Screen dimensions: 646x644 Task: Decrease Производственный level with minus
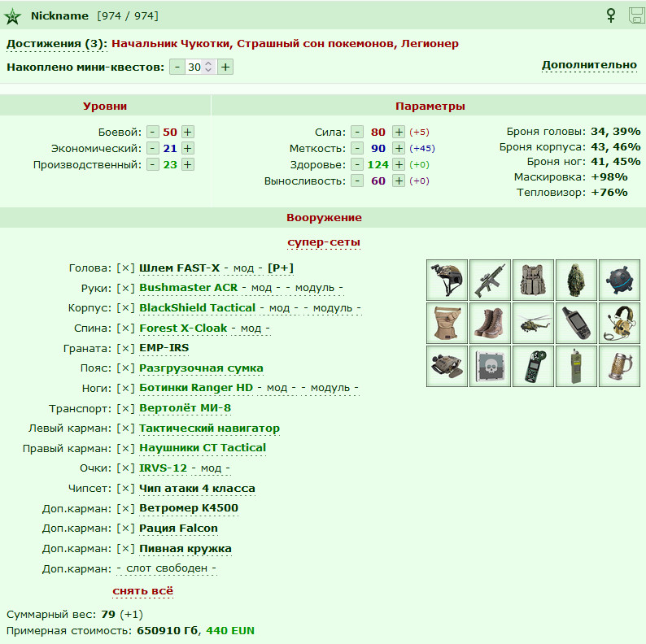click(x=153, y=165)
